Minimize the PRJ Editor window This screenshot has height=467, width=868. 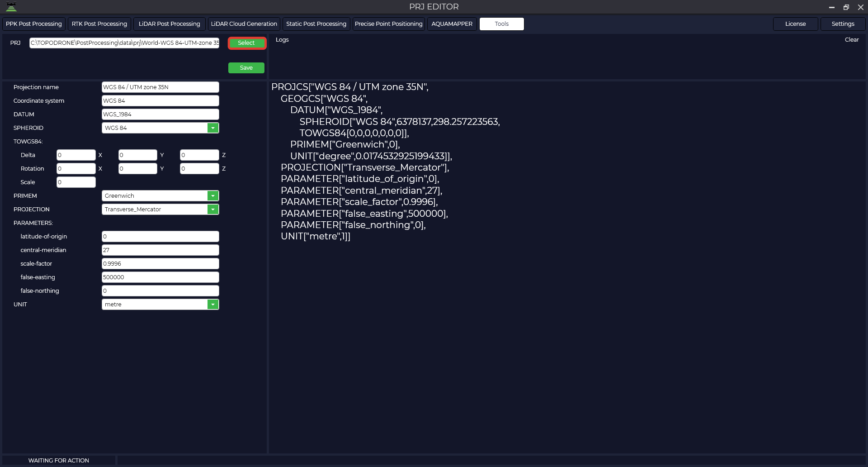(x=831, y=7)
